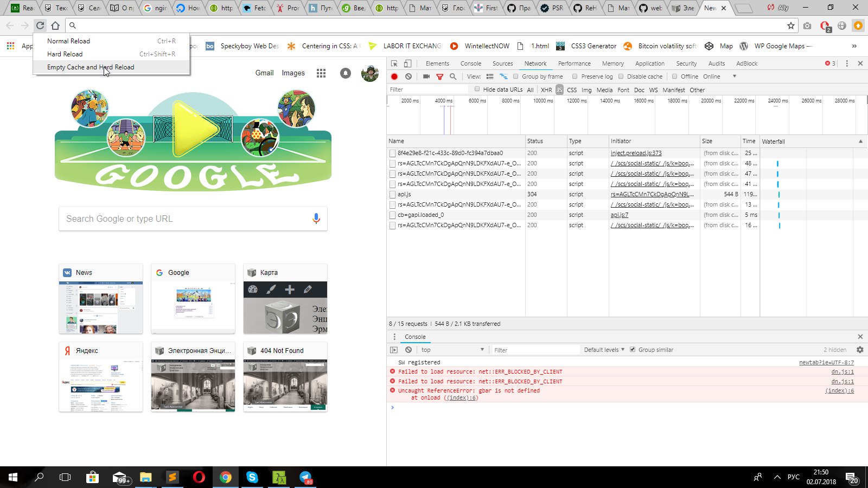
Task: Go to the browser home page icon
Action: 55,25
